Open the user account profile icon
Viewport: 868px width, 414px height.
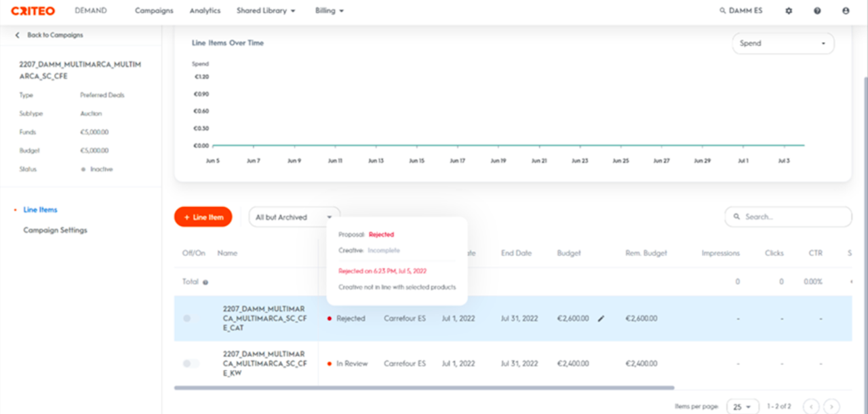845,11
